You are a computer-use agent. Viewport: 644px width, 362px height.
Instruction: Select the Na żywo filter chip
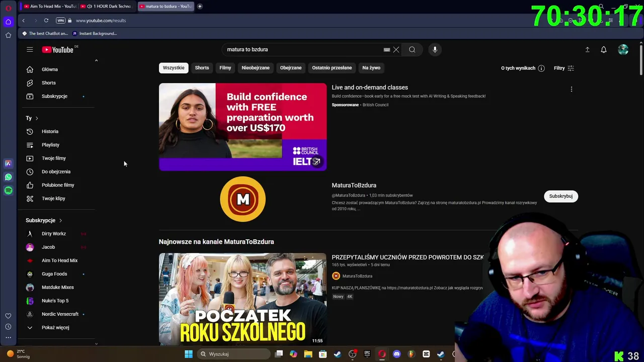click(x=371, y=68)
